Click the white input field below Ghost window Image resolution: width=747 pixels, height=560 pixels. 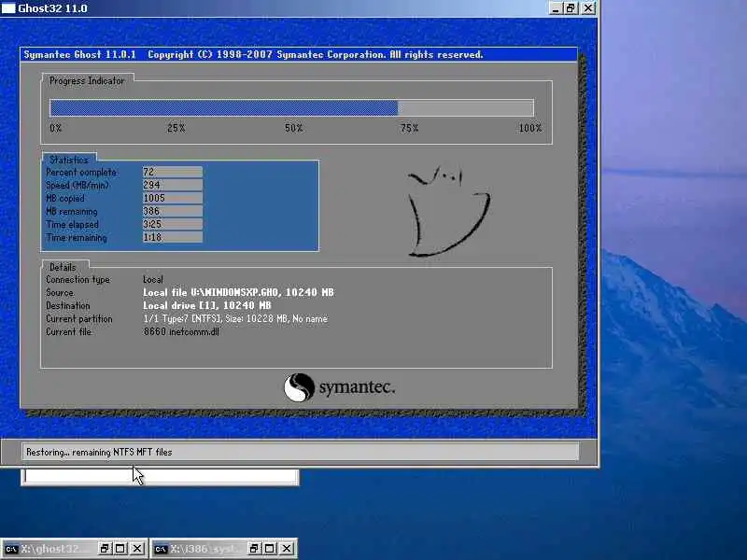160,477
